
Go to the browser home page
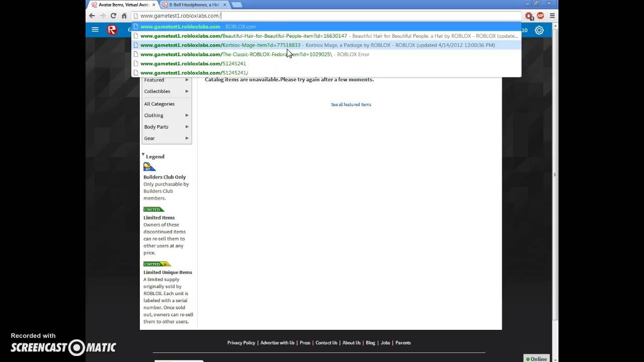[124, 16]
